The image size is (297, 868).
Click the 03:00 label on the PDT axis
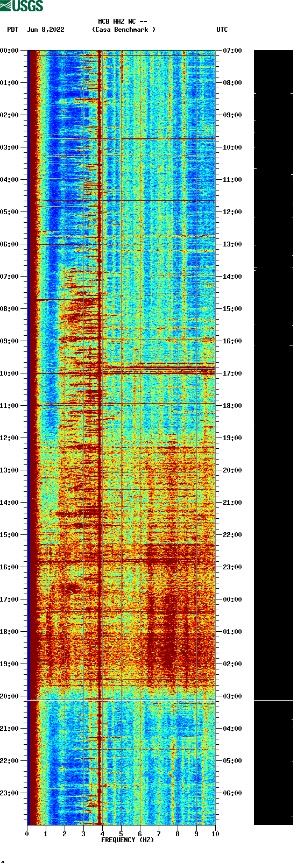click(9, 147)
